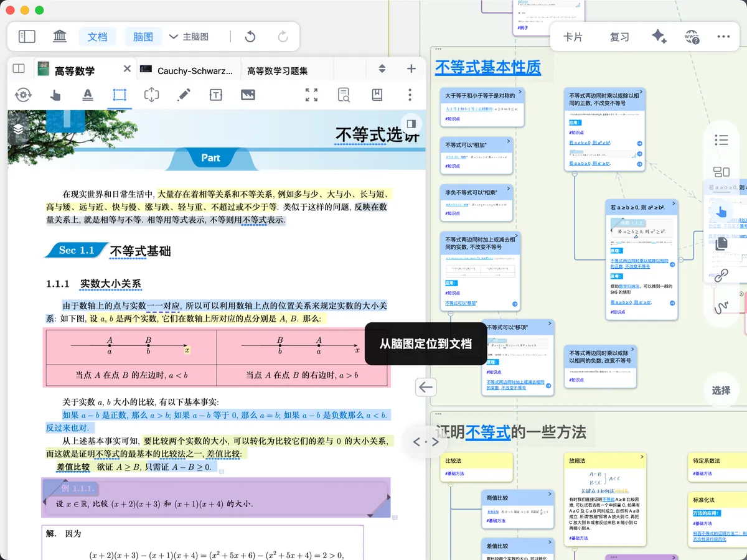Click the #基础方法 tag under 待定系数法
747x560 pixels.
[x=703, y=474]
